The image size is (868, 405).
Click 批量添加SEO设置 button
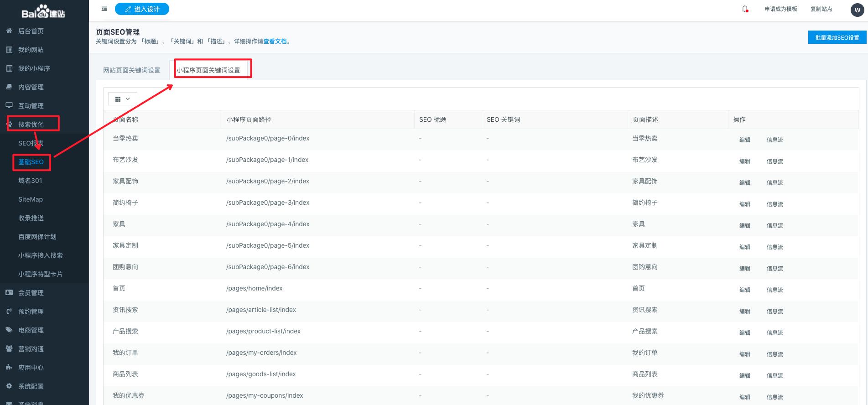(837, 38)
